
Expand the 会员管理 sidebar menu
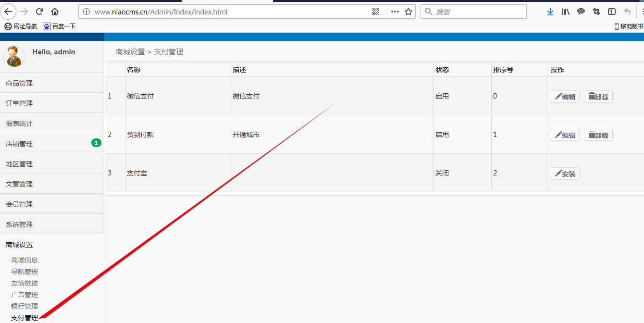52,204
